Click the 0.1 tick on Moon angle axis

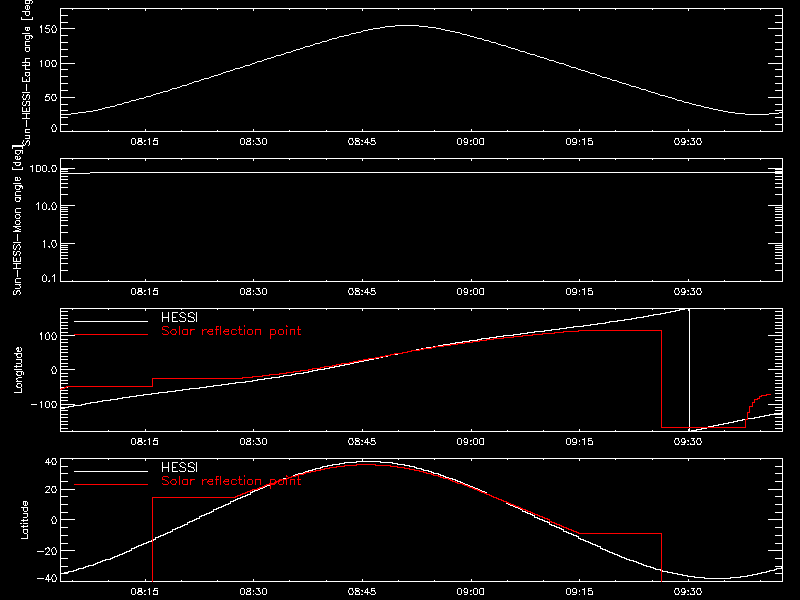[49, 278]
